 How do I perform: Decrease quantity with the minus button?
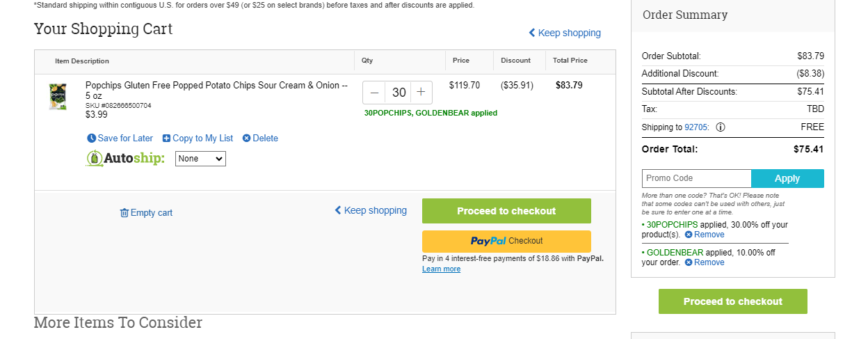(374, 93)
